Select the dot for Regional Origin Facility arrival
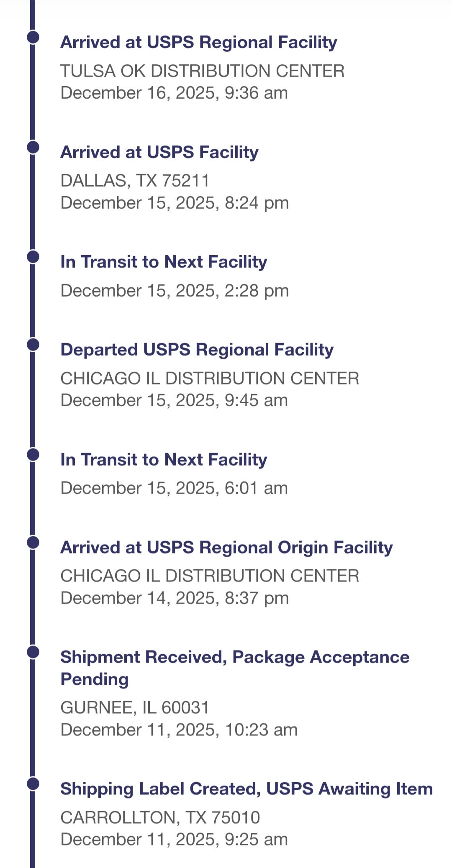The height and width of the screenshot is (868, 452). click(33, 542)
